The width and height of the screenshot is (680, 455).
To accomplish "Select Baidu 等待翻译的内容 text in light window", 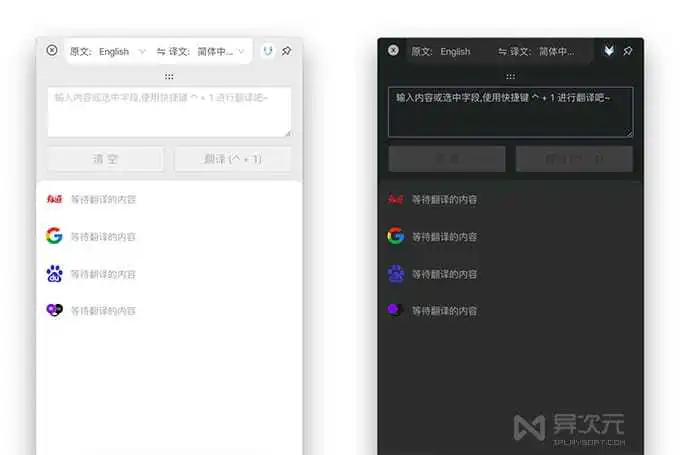I will pyautogui.click(x=103, y=274).
